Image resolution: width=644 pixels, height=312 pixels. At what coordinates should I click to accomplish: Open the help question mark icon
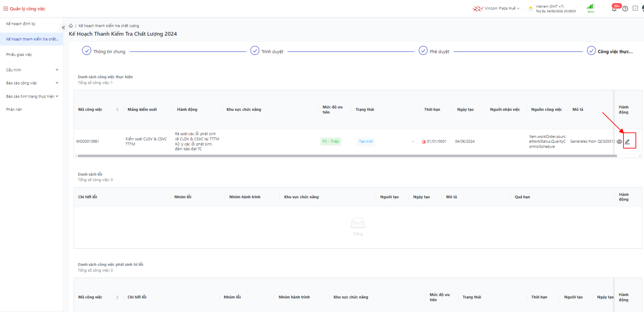pos(625,9)
